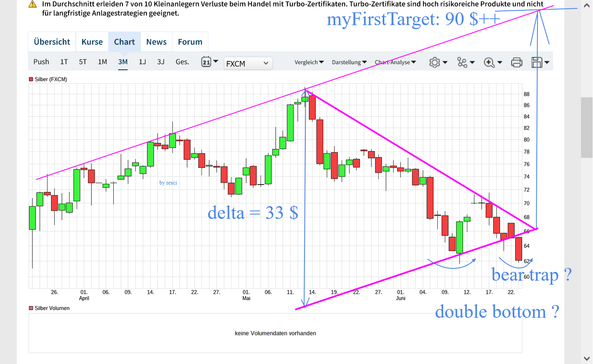Select the 3M timeframe
593x364 pixels.
(123, 62)
